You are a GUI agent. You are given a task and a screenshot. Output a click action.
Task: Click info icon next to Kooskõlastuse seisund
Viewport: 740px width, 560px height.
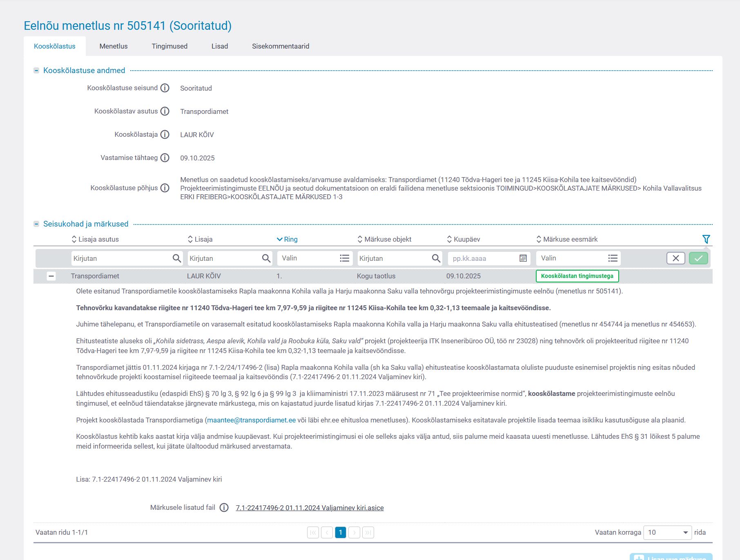coord(165,88)
